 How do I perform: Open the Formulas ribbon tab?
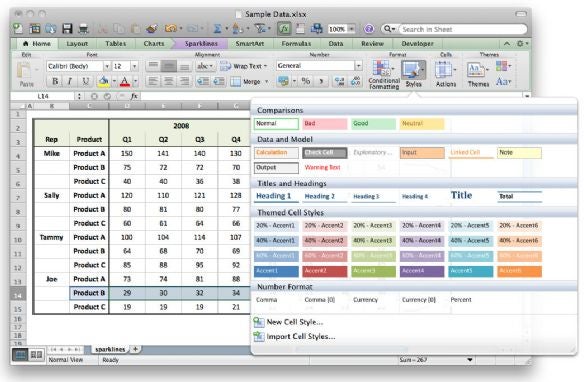[x=296, y=44]
